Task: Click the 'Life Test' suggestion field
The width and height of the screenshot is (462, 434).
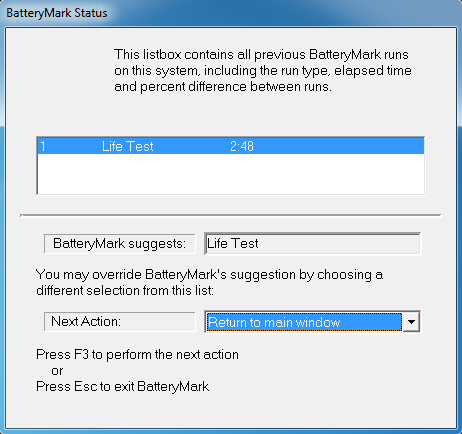Action: point(312,244)
